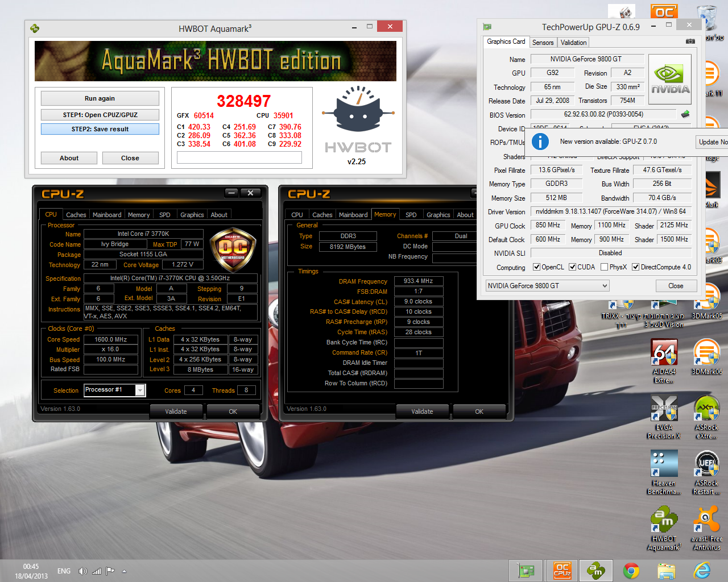728x582 pixels.
Task: Show hidden tray icons arrow
Action: 124,571
